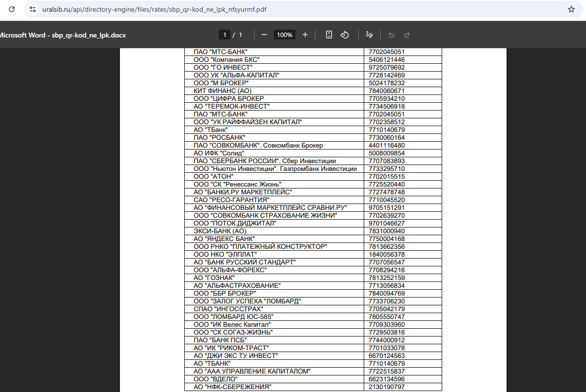
Task: Zoom out the PDF using minus button
Action: 264,35
